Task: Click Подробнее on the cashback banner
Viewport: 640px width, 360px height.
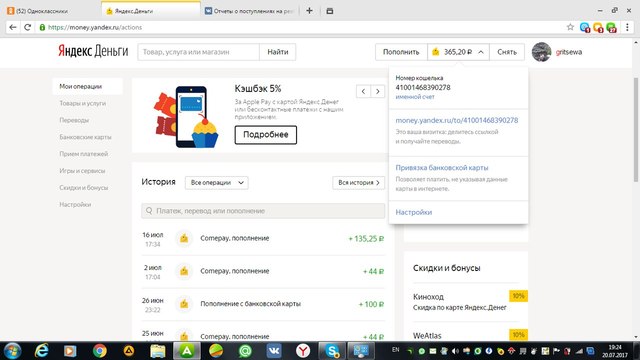Action: [266, 135]
